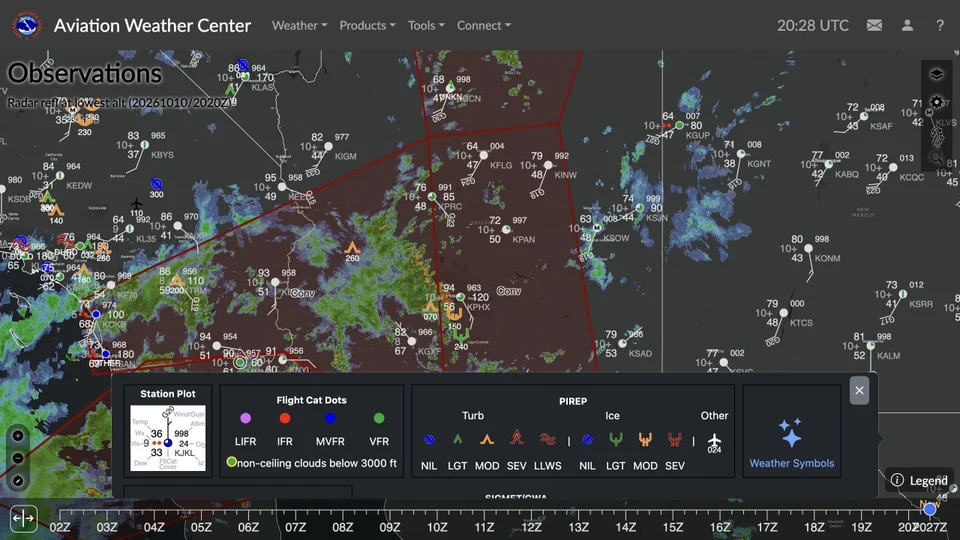The height and width of the screenshot is (540, 960).
Task: Click the map search magnifier icon
Action: coord(936,157)
